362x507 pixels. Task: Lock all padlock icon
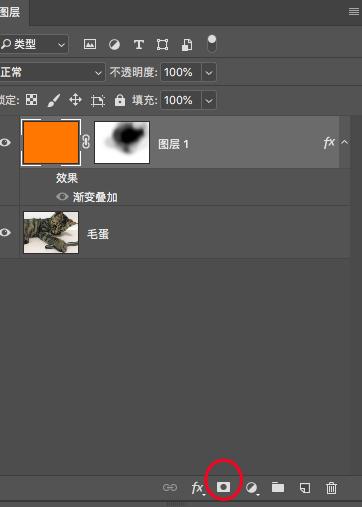pyautogui.click(x=120, y=100)
